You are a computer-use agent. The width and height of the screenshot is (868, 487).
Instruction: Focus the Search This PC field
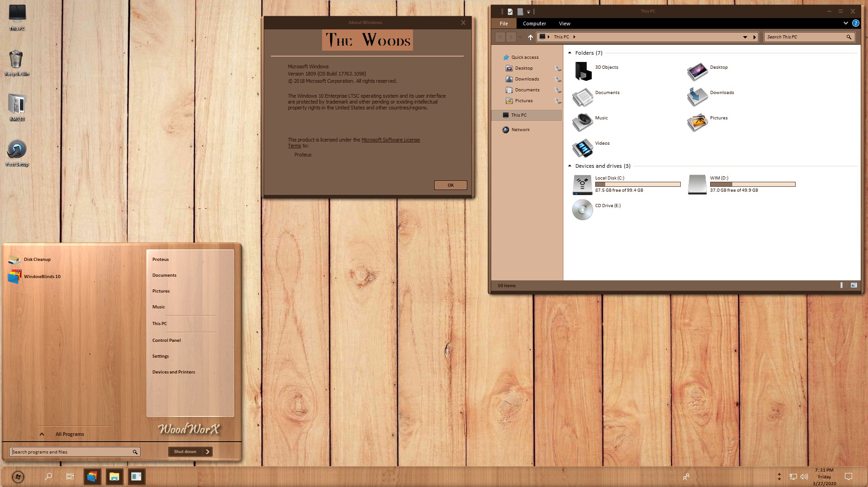pyautogui.click(x=809, y=37)
